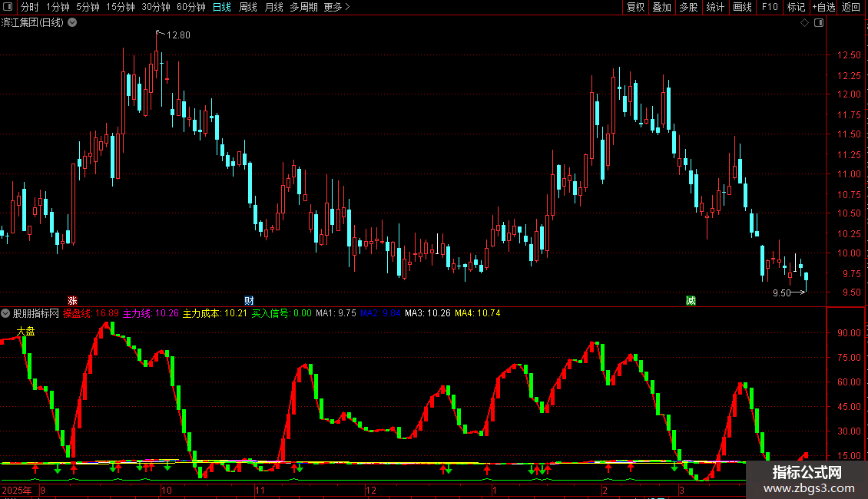Image resolution: width=868 pixels, height=499 pixels.
Task: Open indicator dropdown beside 股朋指标网
Action: (5, 314)
